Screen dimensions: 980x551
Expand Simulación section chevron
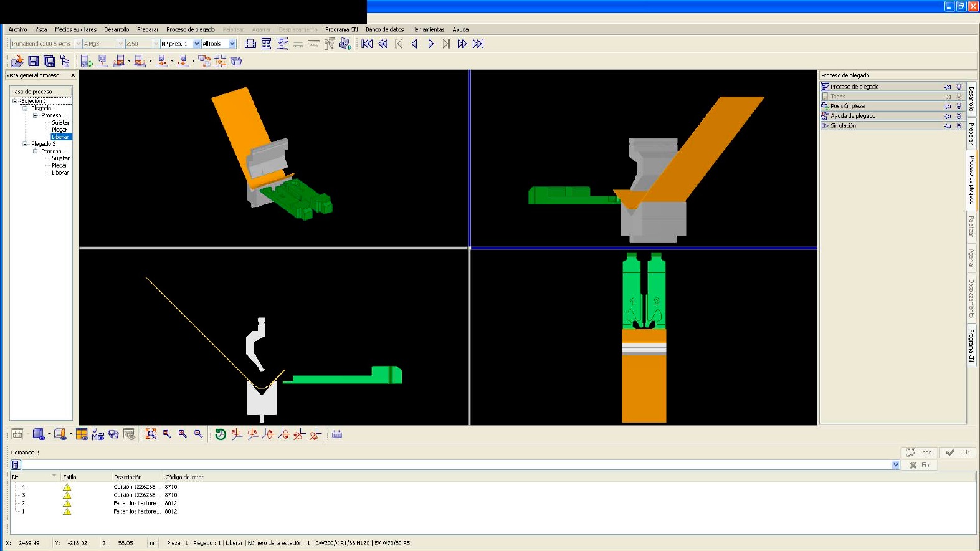coord(959,126)
